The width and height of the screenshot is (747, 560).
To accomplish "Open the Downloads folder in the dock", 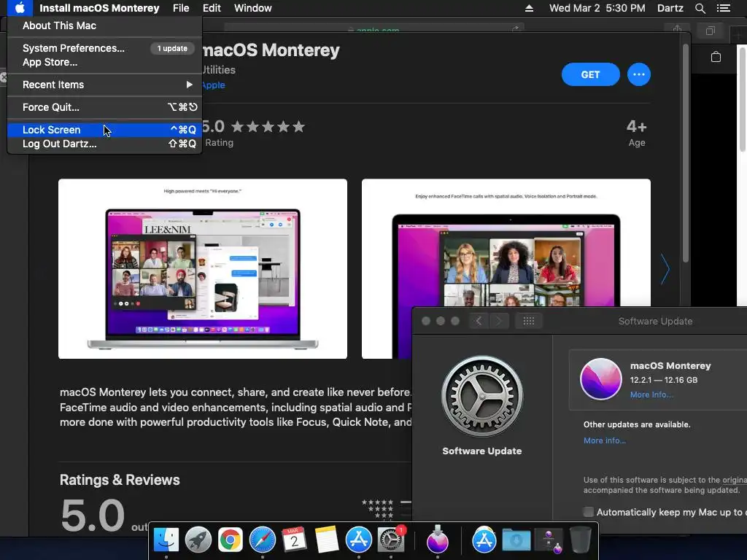I will click(x=516, y=540).
